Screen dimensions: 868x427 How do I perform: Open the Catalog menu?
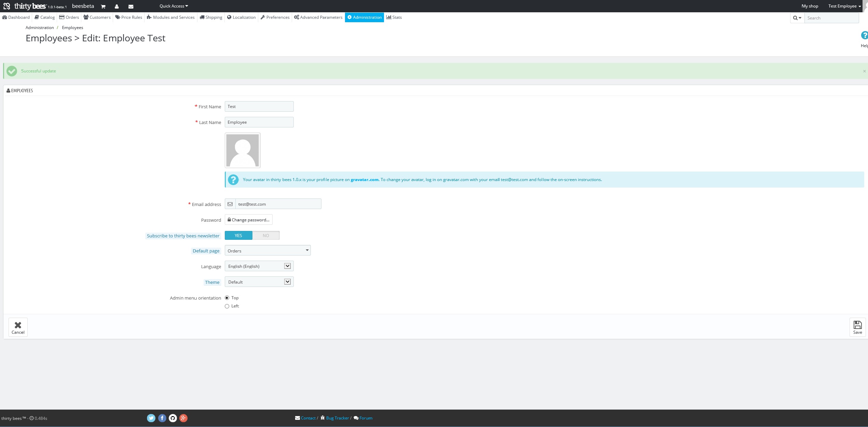45,17
